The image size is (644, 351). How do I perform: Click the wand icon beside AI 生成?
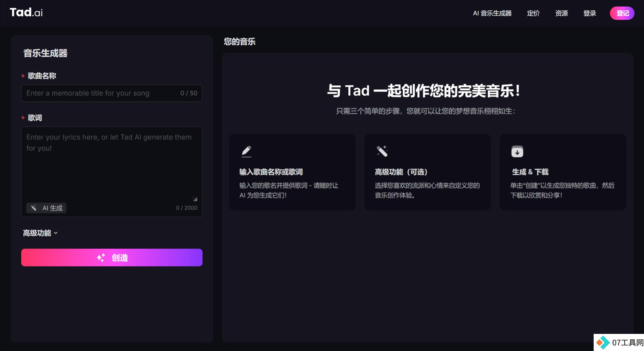(x=34, y=208)
